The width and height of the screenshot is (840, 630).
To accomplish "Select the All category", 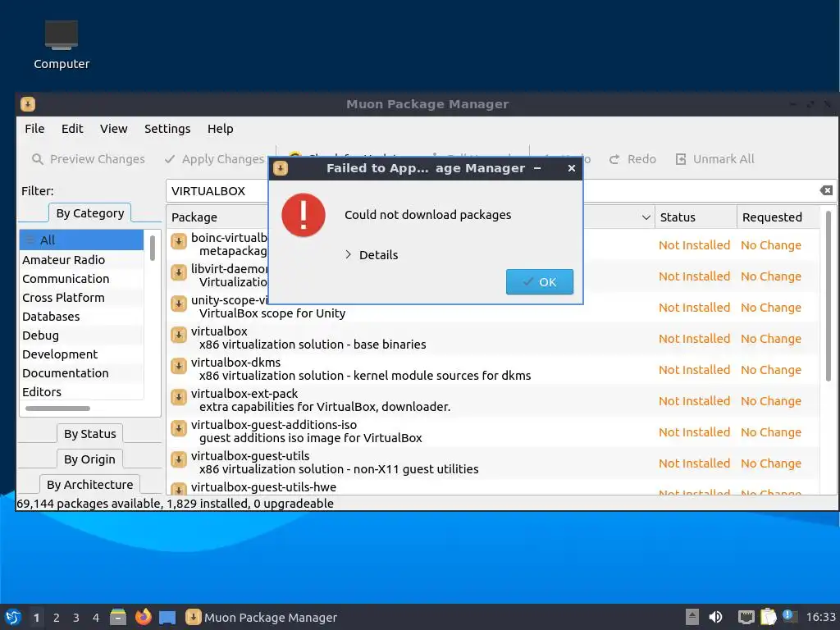I will (81, 240).
